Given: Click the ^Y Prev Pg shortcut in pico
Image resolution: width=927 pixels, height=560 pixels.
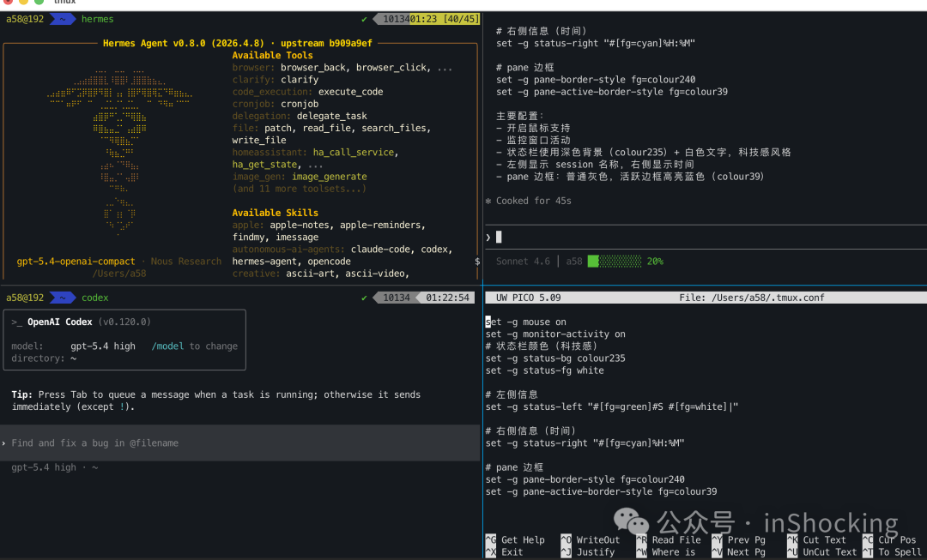Looking at the screenshot, I should (738, 540).
